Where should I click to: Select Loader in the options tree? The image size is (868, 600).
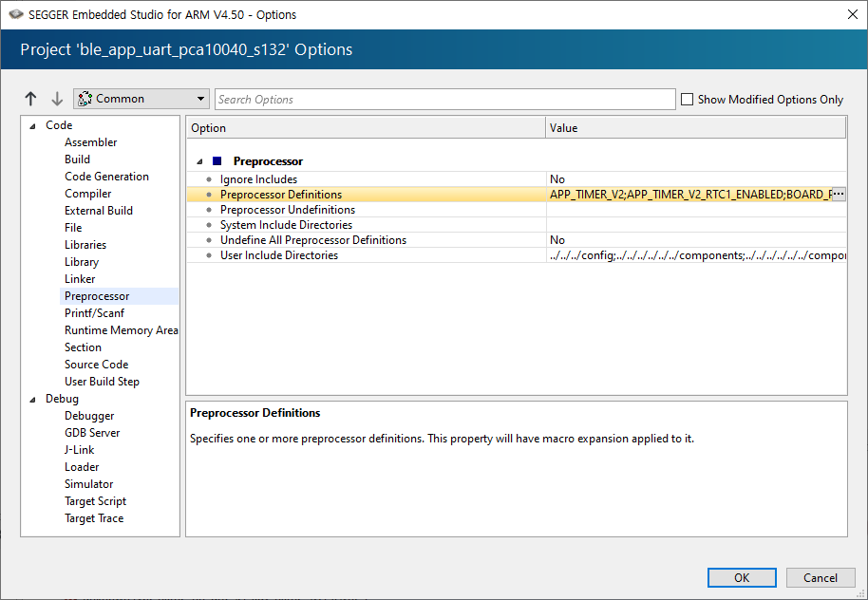(x=82, y=467)
